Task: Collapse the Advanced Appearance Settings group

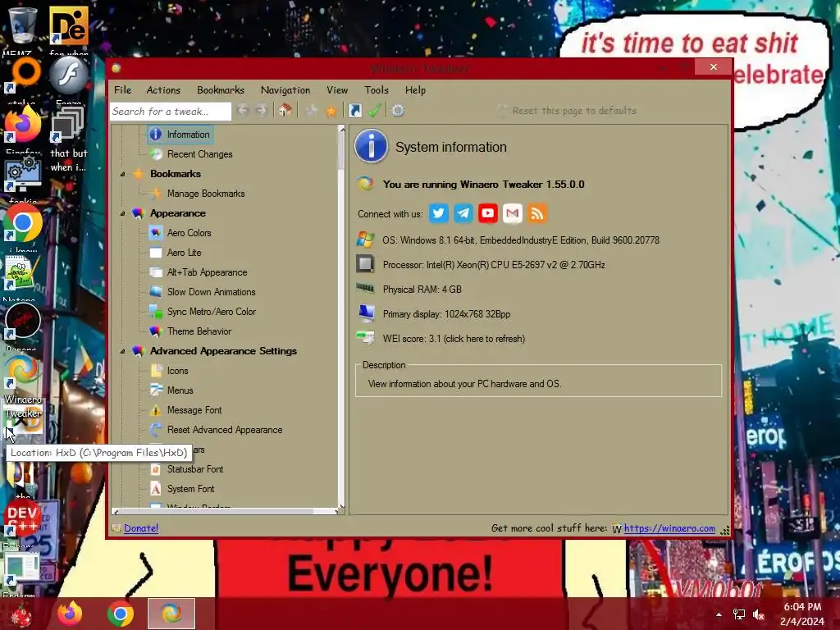Action: pyautogui.click(x=123, y=351)
